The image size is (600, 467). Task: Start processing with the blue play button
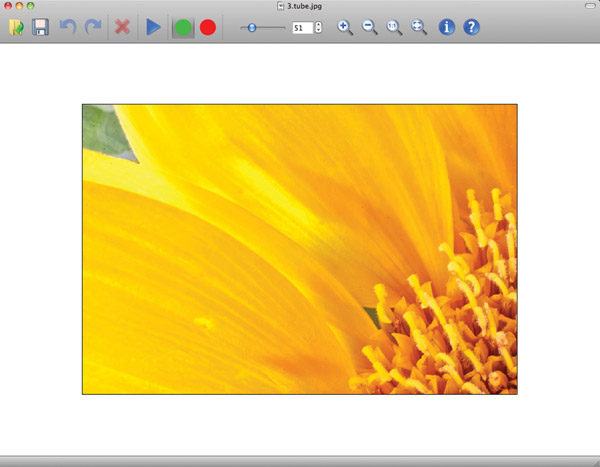[153, 27]
